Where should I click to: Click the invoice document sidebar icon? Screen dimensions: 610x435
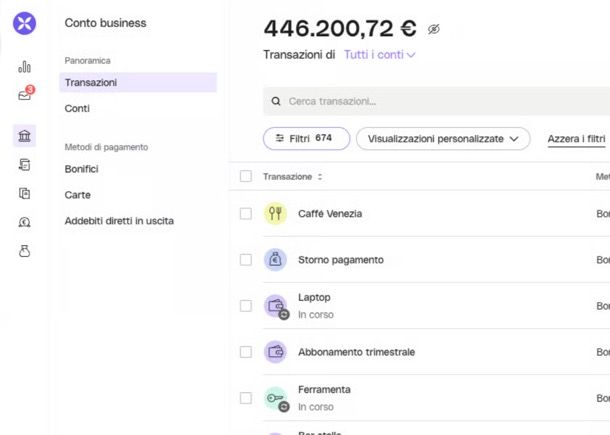point(25,165)
